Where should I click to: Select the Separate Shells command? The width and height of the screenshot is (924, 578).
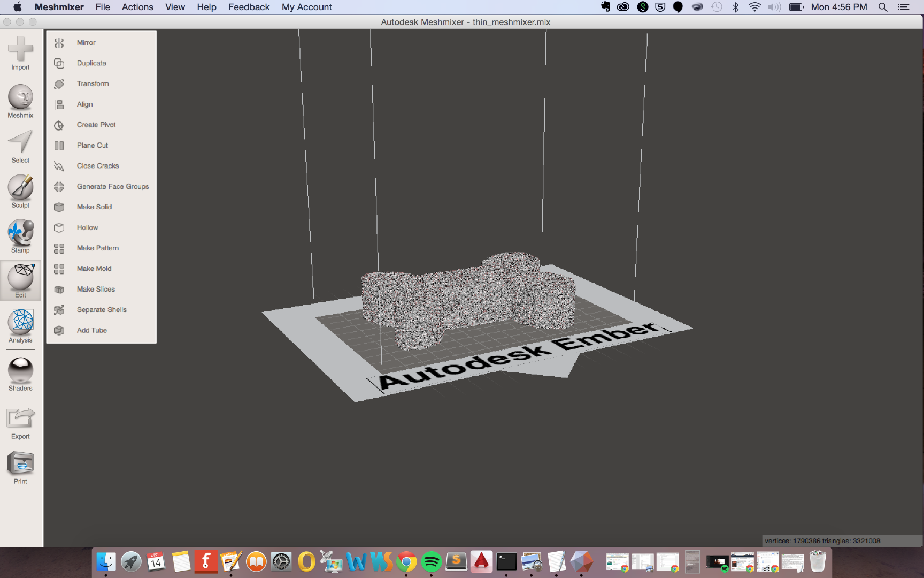102,310
